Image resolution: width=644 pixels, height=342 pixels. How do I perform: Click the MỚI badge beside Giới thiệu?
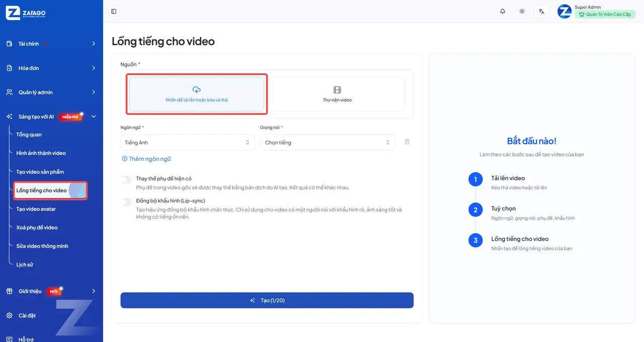(54, 292)
